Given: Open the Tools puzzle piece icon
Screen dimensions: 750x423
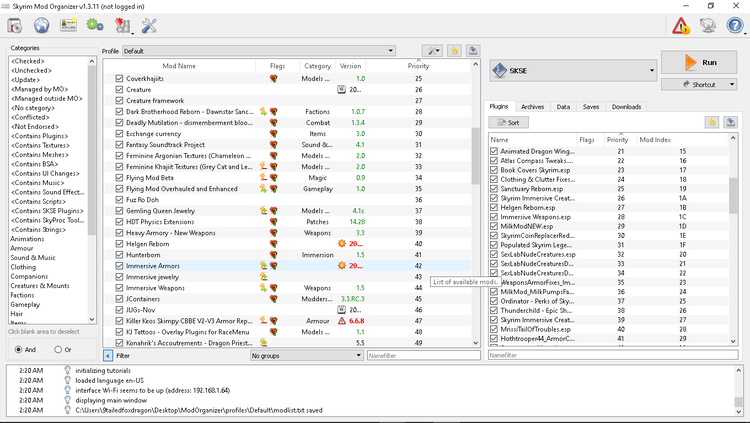Looking at the screenshot, I should [x=122, y=25].
